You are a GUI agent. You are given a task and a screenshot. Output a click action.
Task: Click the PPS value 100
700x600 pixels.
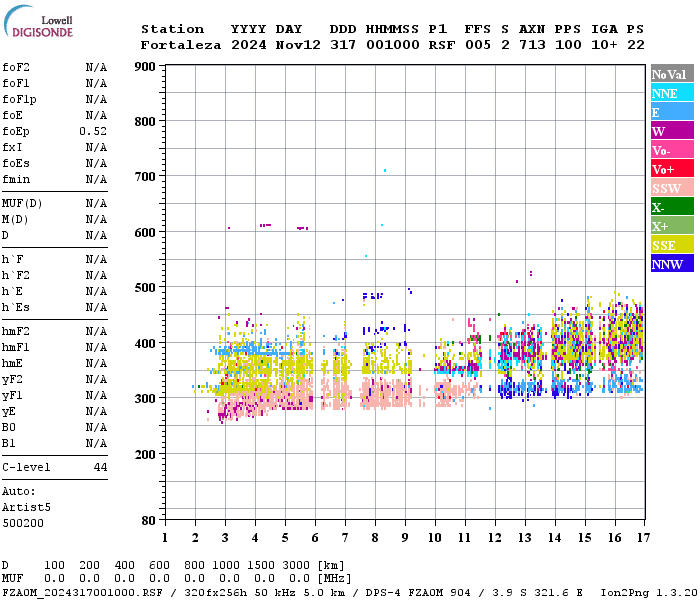(x=568, y=45)
